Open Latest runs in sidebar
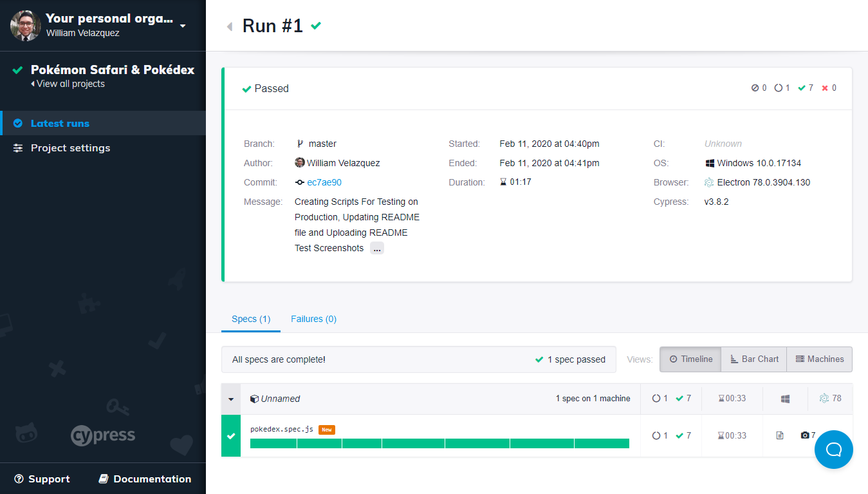The height and width of the screenshot is (494, 868). pyautogui.click(x=103, y=123)
